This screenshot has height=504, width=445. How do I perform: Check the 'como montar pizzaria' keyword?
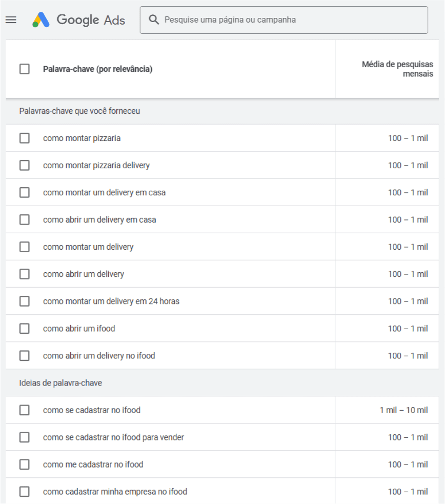(x=25, y=138)
